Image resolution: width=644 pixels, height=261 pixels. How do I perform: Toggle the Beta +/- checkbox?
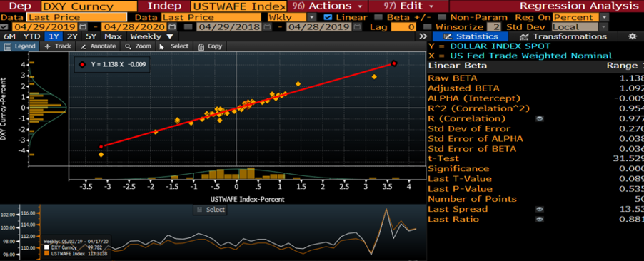pos(378,17)
